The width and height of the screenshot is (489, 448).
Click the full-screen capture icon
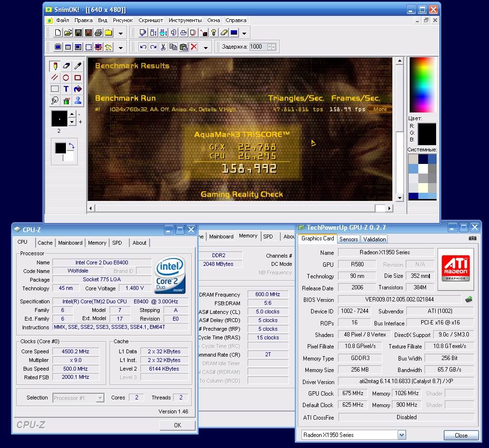[58, 47]
